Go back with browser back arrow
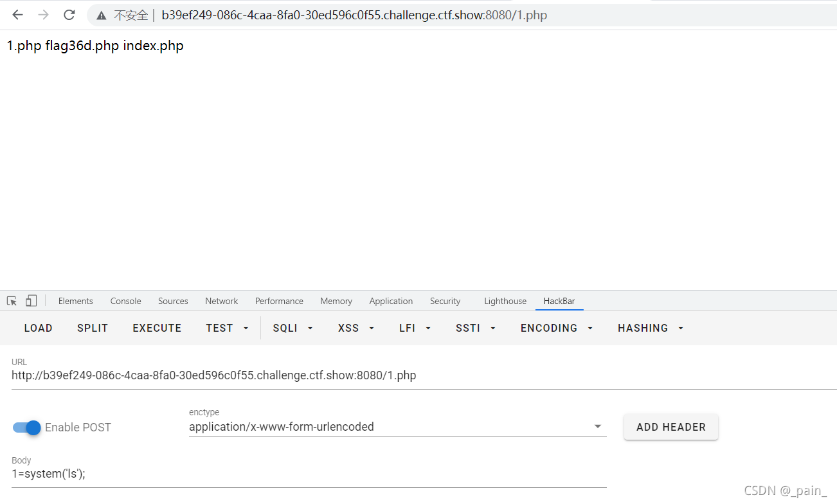 [17, 15]
